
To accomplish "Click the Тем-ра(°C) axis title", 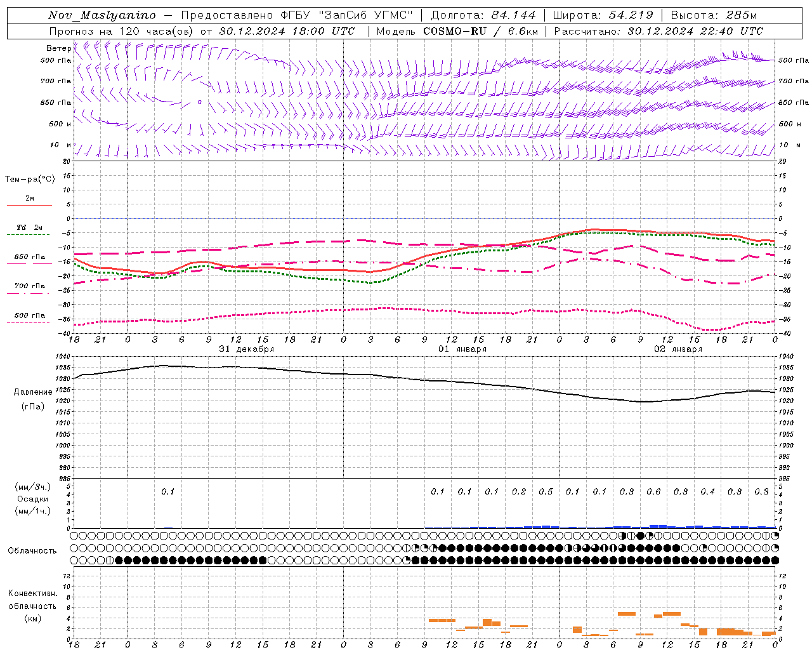I will (30, 180).
